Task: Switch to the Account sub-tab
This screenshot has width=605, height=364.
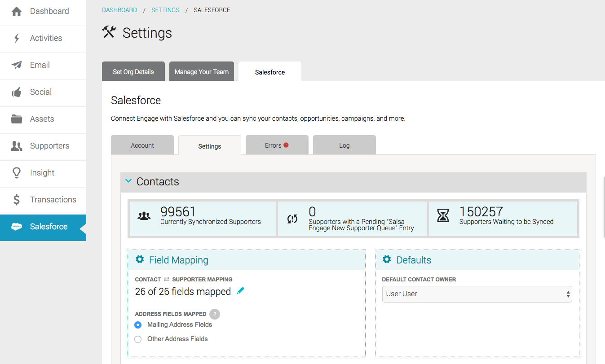Action: pyautogui.click(x=142, y=145)
